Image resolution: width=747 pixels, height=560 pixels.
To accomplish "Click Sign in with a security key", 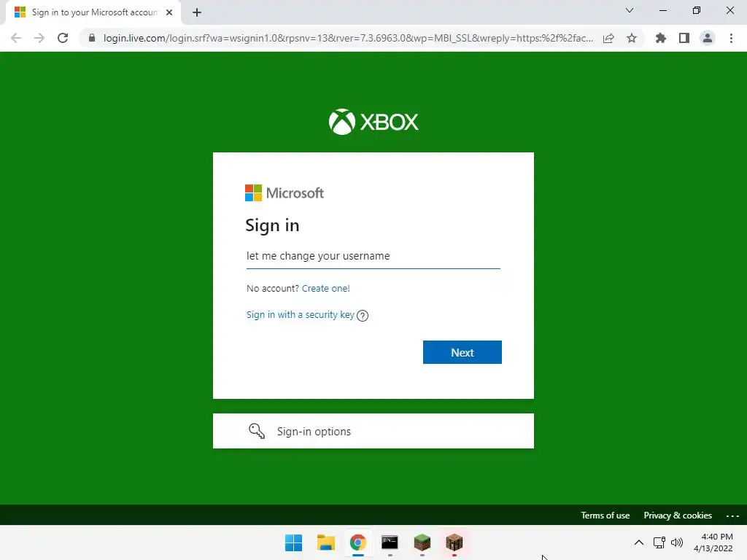I will 300,315.
